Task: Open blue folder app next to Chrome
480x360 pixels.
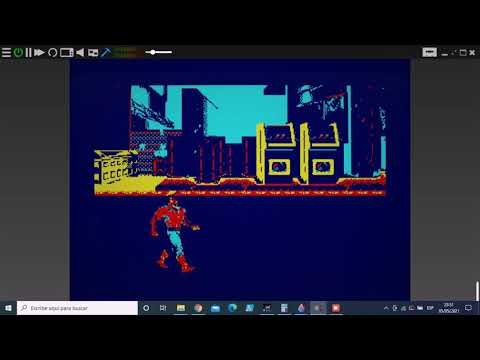Action: pos(215,308)
